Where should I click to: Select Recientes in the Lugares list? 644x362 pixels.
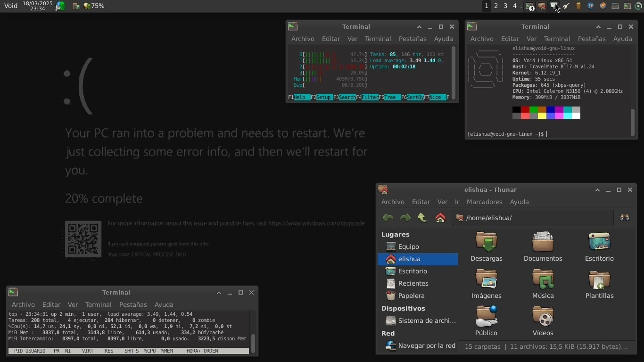pyautogui.click(x=413, y=283)
